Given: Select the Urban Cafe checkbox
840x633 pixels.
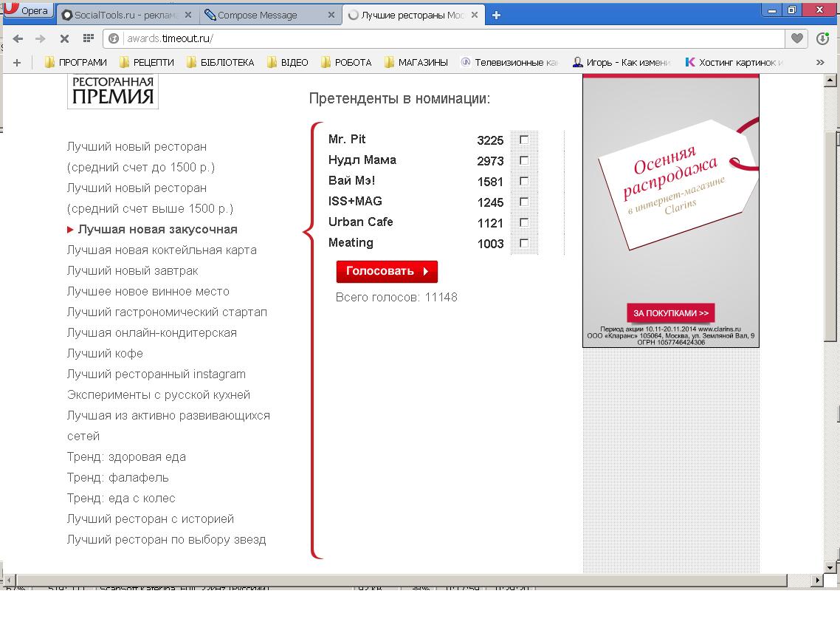Looking at the screenshot, I should pyautogui.click(x=524, y=222).
